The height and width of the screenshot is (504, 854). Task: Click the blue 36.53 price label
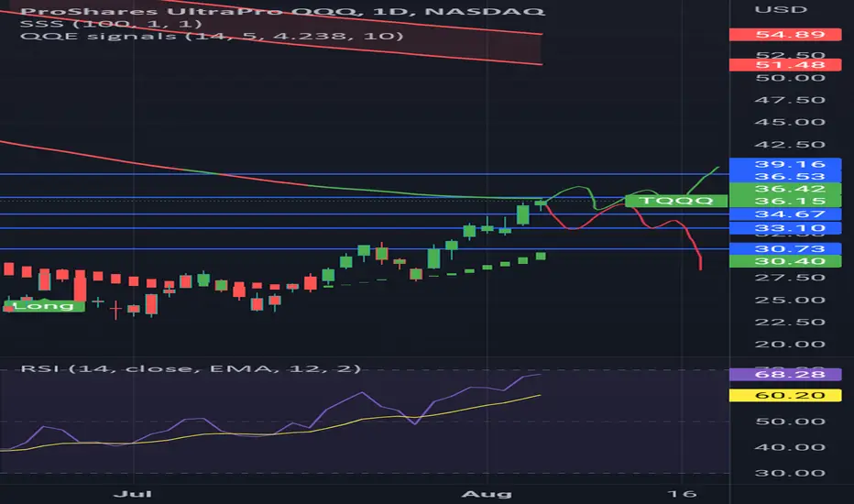tap(785, 177)
